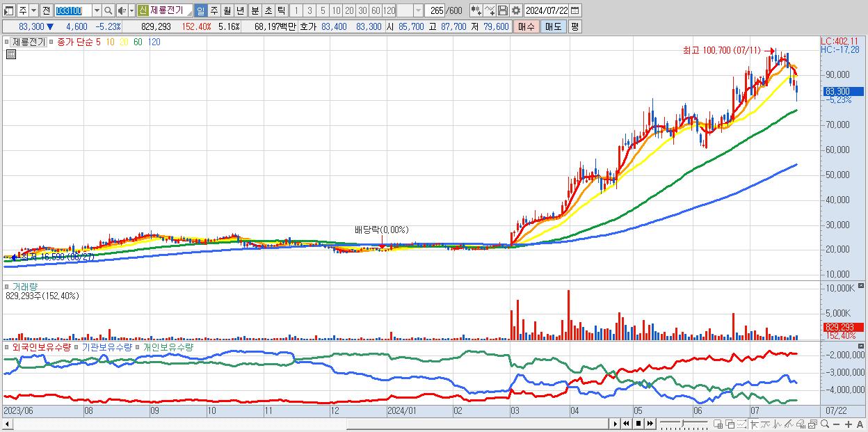Click the yellow 20 moving average label
This screenshot has width=868, height=432.
(x=124, y=42)
